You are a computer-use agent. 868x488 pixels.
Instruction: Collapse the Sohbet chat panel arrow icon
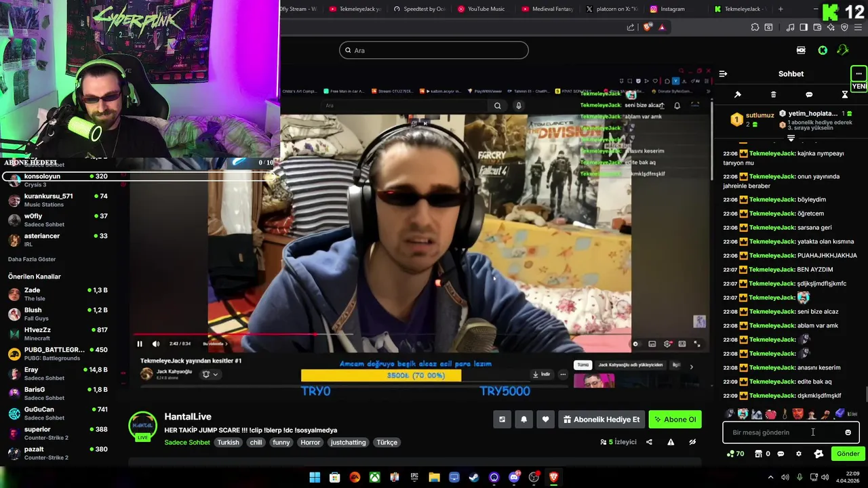coord(723,74)
